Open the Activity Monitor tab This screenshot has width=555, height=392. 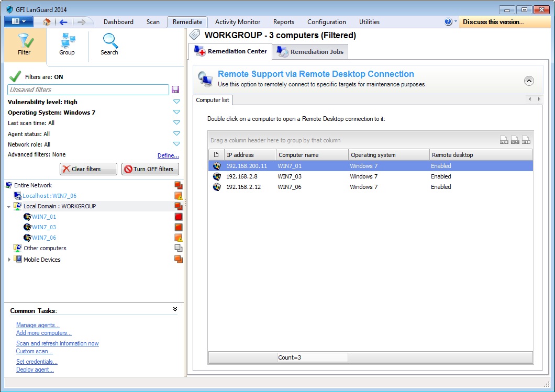(x=238, y=22)
